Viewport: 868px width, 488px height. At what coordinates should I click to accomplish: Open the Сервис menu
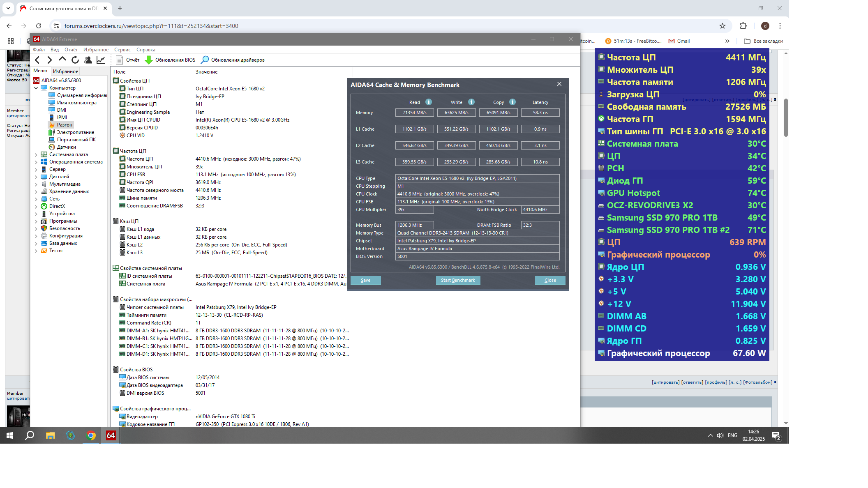(x=122, y=50)
